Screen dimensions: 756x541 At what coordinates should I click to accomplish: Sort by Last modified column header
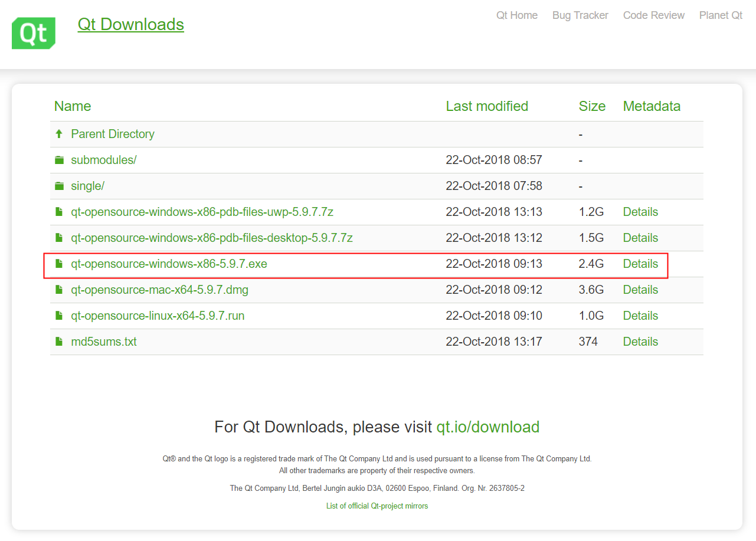tap(487, 106)
